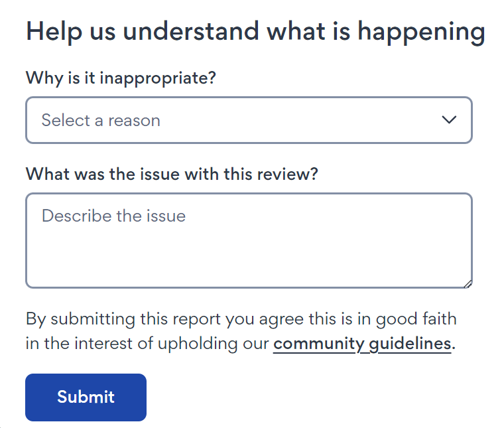504x428 pixels.
Task: Click the 'Help us understand what is happening' heading
Action: 255,32
